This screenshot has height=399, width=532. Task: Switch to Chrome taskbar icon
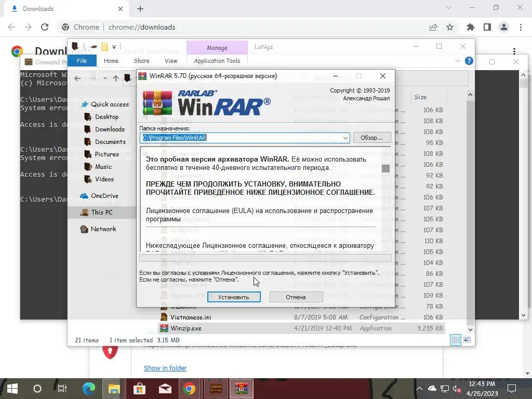189,389
